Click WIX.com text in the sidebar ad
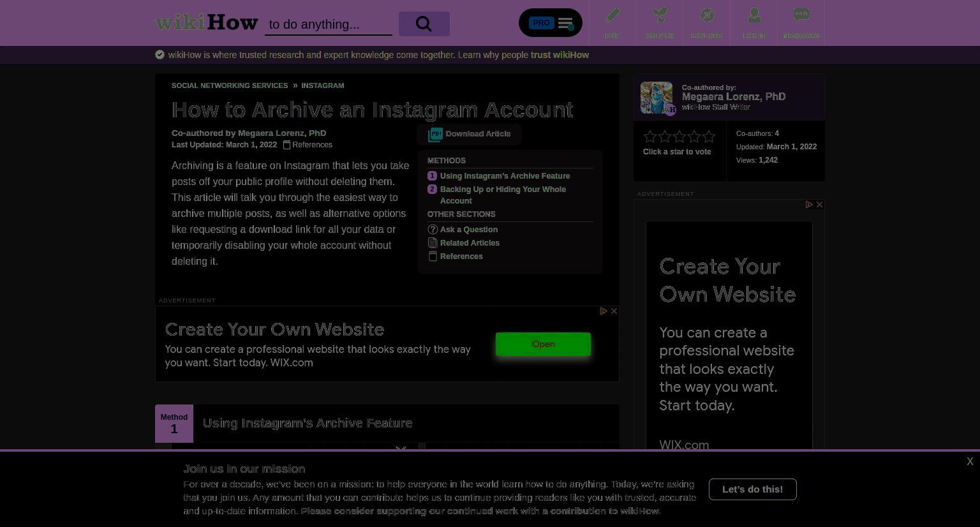The height and width of the screenshot is (527, 980). pyautogui.click(x=684, y=445)
